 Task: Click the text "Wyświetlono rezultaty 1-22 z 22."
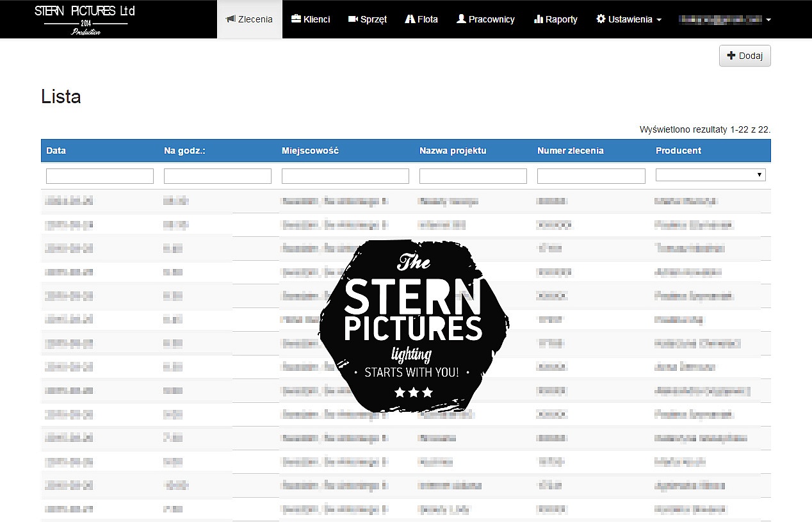[705, 129]
